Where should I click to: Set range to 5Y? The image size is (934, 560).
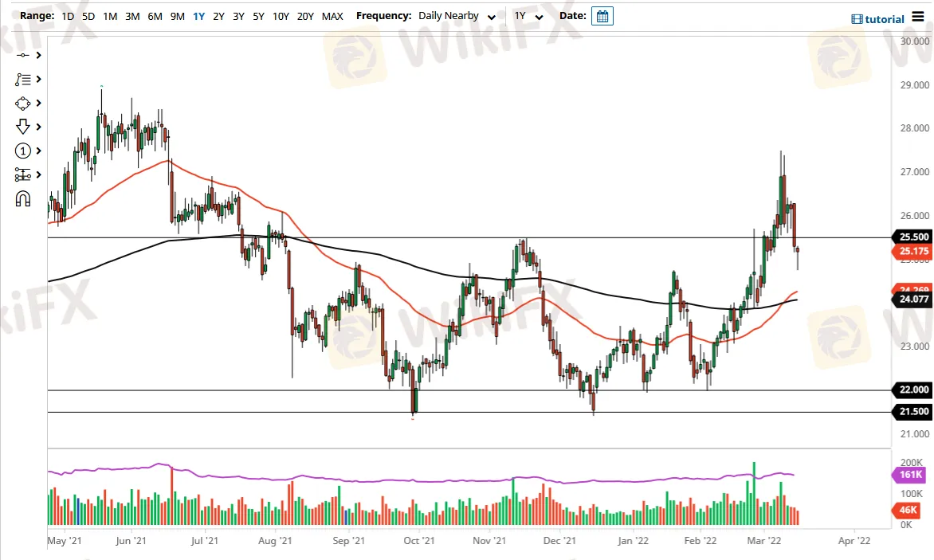(x=258, y=16)
